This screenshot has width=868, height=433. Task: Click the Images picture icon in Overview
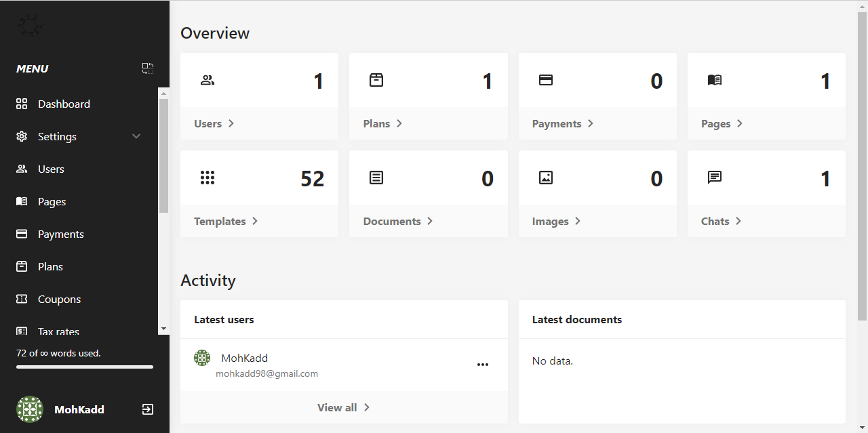pyautogui.click(x=545, y=178)
